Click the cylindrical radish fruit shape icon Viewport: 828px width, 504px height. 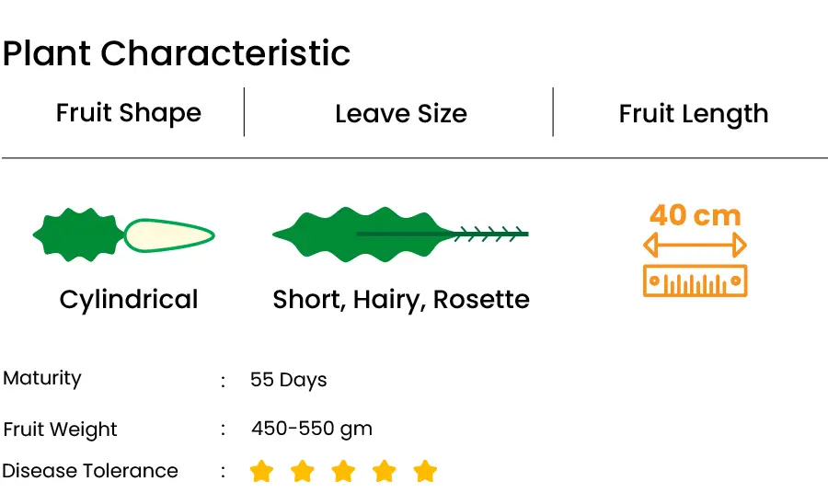click(123, 235)
